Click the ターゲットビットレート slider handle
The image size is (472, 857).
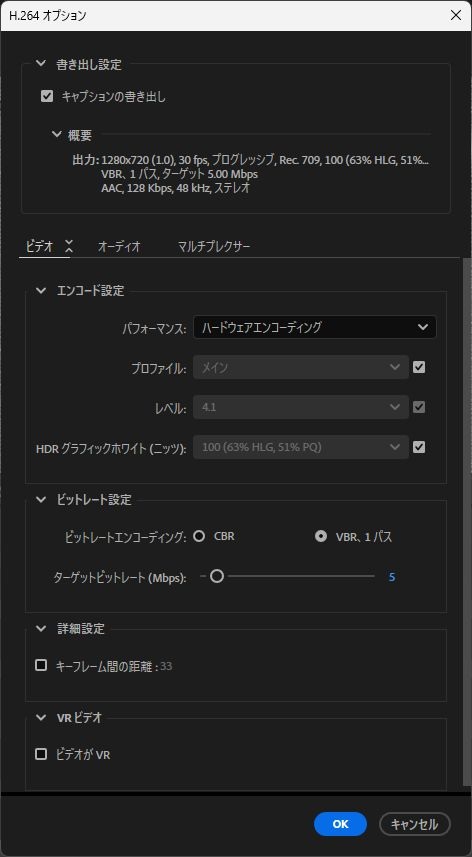click(217, 576)
